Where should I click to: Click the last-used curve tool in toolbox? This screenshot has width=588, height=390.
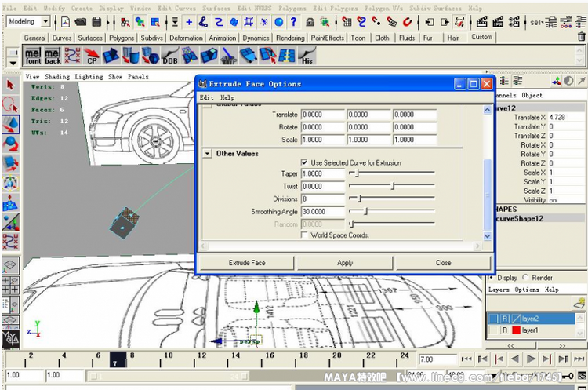click(x=10, y=242)
